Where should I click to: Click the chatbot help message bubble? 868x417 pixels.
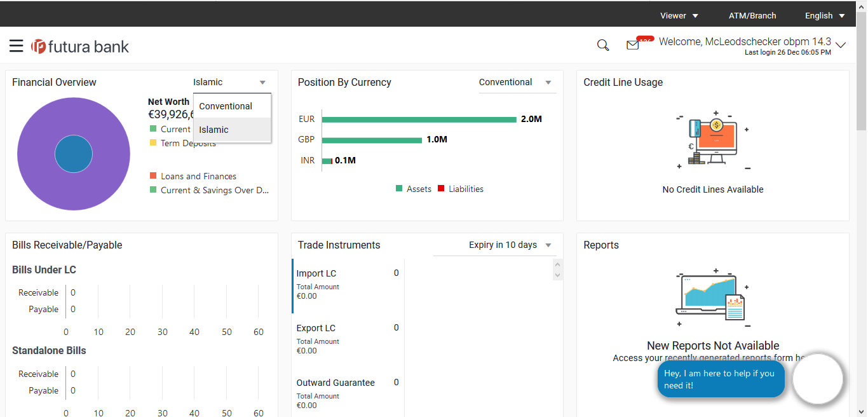(x=721, y=379)
